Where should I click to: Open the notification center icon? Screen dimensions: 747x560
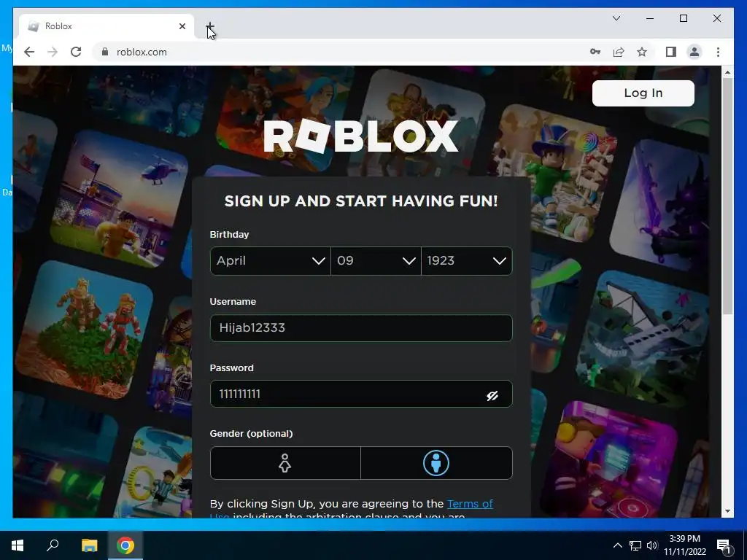point(724,546)
